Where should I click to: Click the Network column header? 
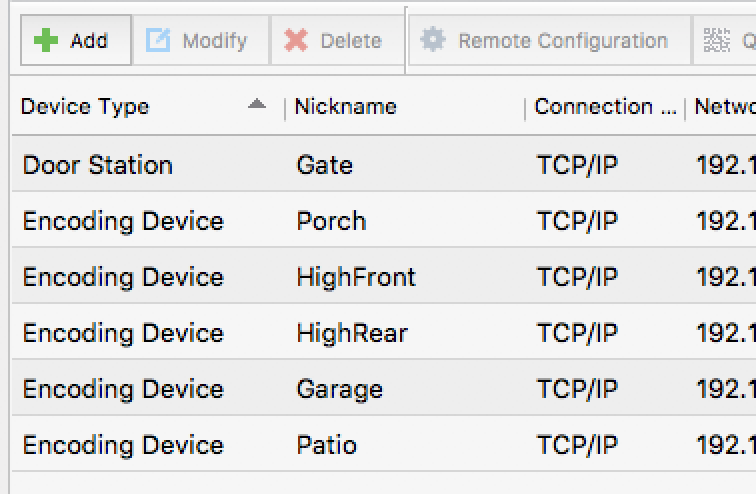tap(724, 107)
